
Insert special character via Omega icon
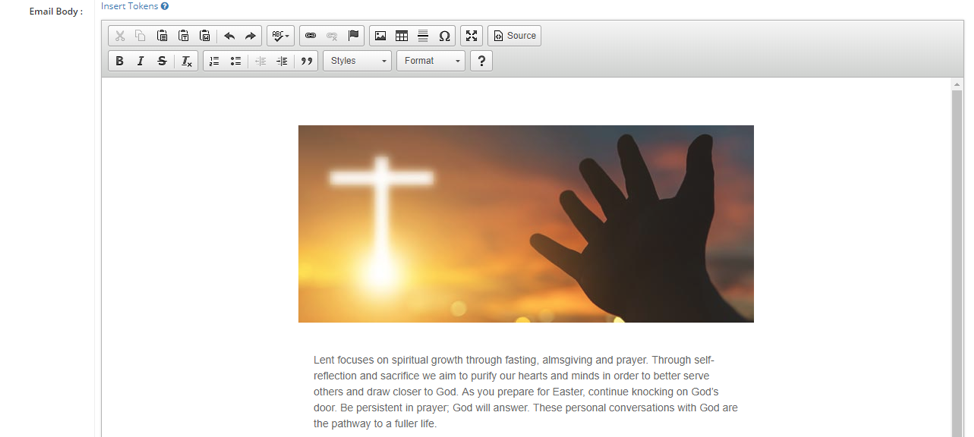[444, 36]
